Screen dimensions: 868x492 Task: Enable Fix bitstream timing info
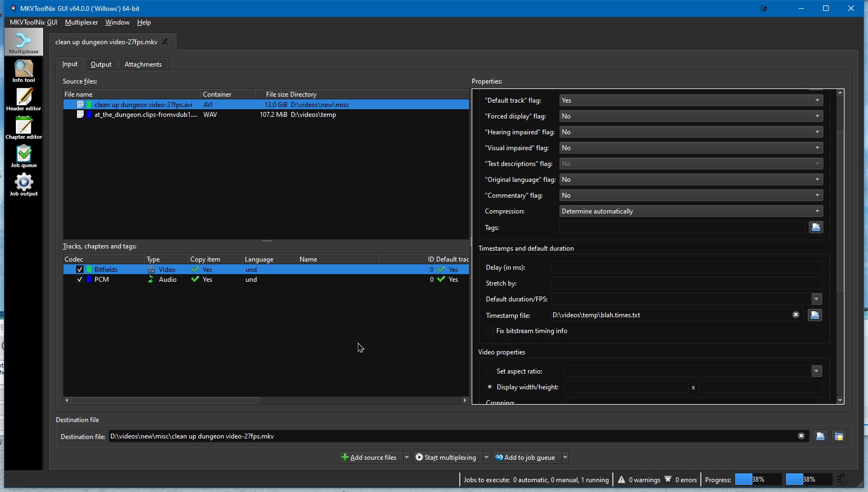(490, 331)
